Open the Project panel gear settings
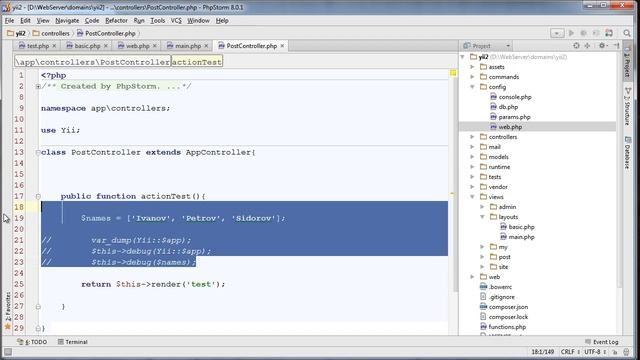 coord(602,46)
